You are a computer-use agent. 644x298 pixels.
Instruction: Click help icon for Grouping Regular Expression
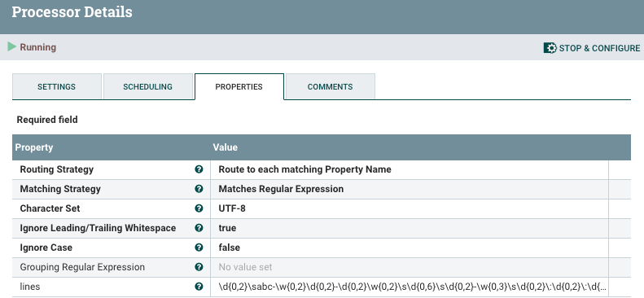click(199, 267)
